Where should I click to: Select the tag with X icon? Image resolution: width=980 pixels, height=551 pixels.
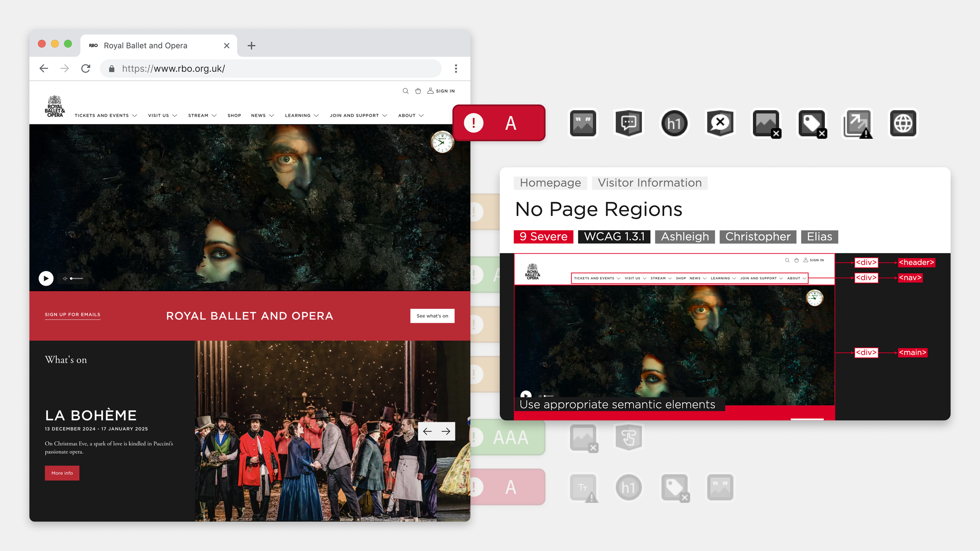pyautogui.click(x=812, y=123)
